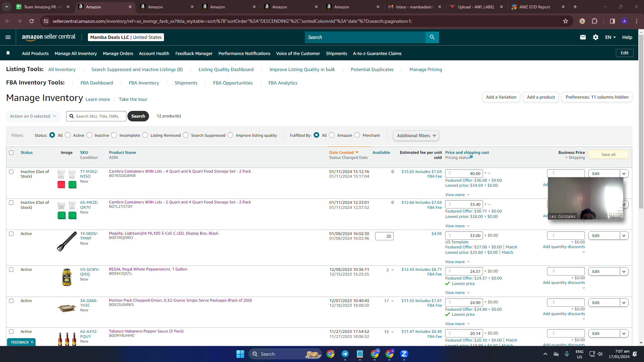Click the bookmark flag icon in navigation bar

[x=8, y=53]
